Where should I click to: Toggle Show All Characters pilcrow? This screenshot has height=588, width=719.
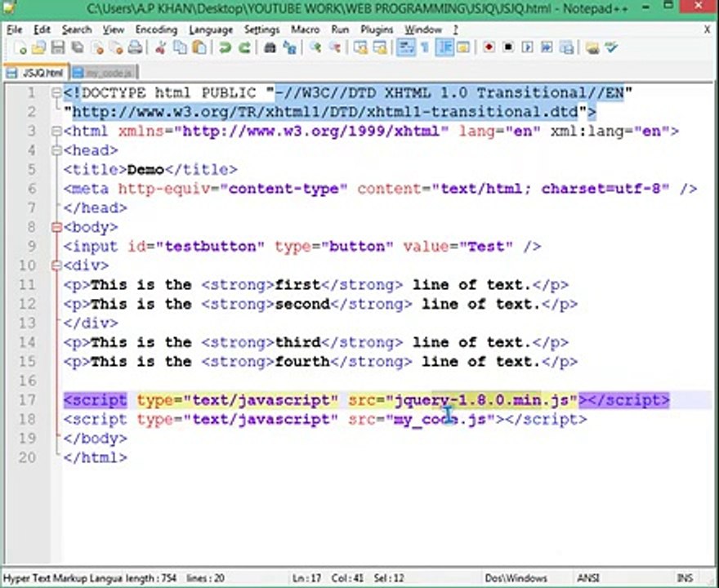coord(425,47)
